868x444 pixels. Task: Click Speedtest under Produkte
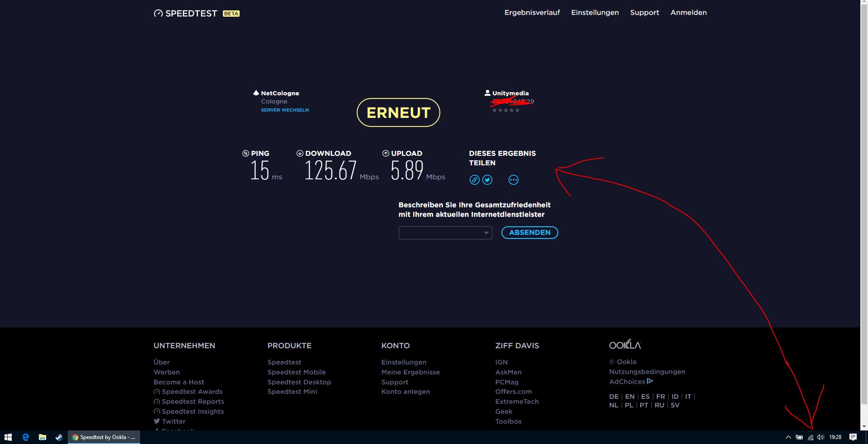click(284, 362)
